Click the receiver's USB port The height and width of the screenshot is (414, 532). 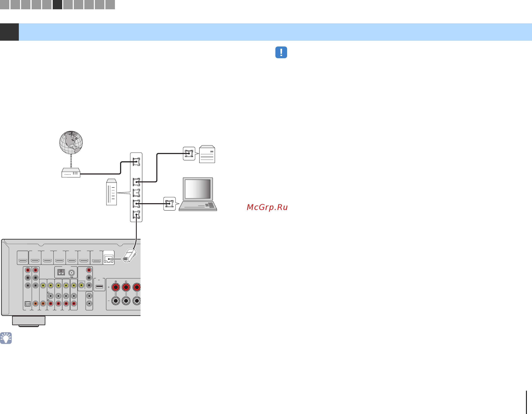(x=99, y=286)
